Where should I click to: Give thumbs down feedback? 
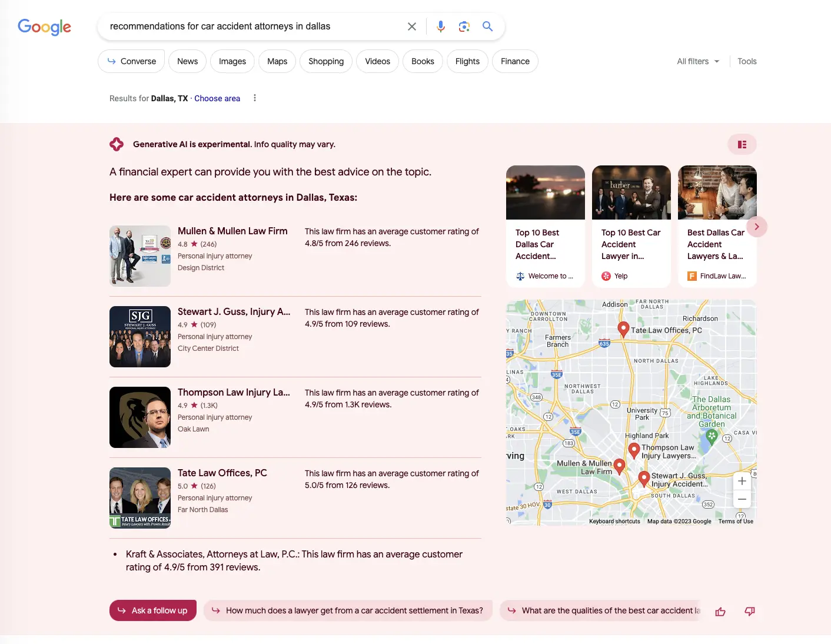pos(750,612)
